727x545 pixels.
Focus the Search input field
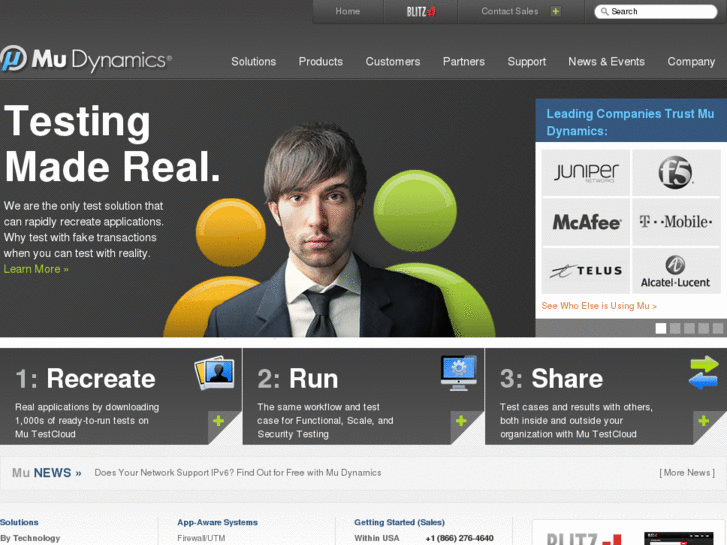point(655,12)
